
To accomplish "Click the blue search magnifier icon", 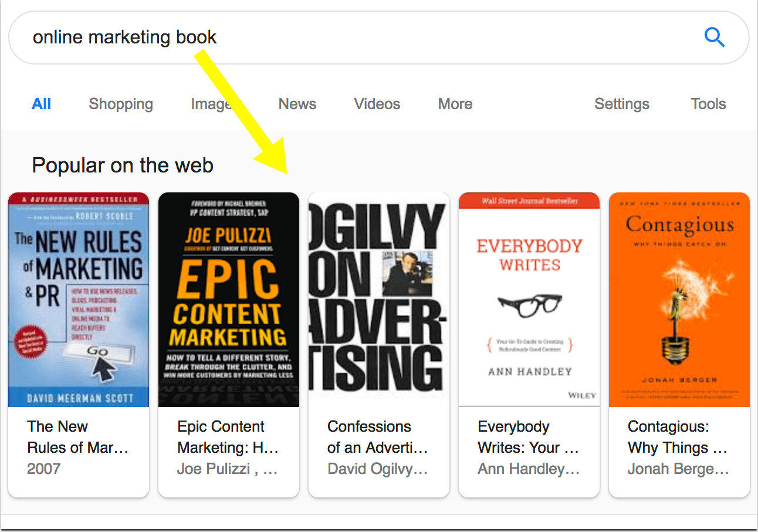I will pyautogui.click(x=715, y=38).
